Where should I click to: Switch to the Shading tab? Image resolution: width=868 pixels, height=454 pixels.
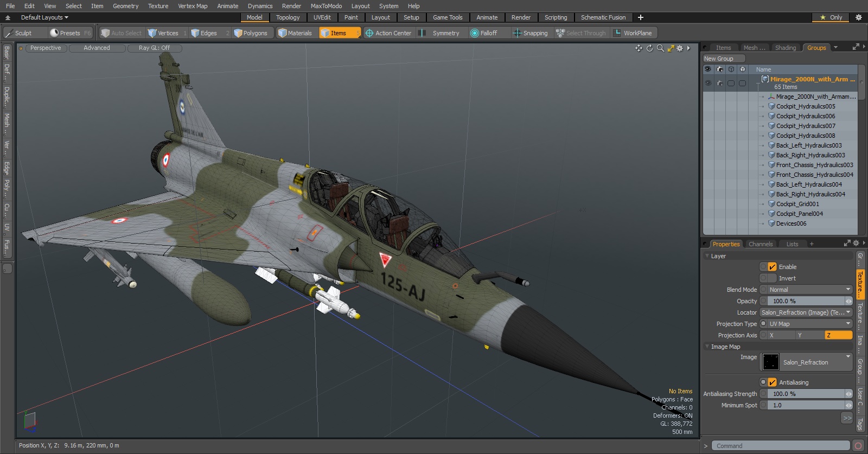tap(786, 48)
